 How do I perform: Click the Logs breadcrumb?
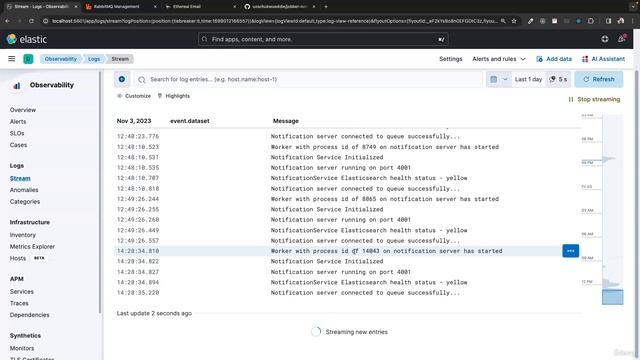point(94,59)
